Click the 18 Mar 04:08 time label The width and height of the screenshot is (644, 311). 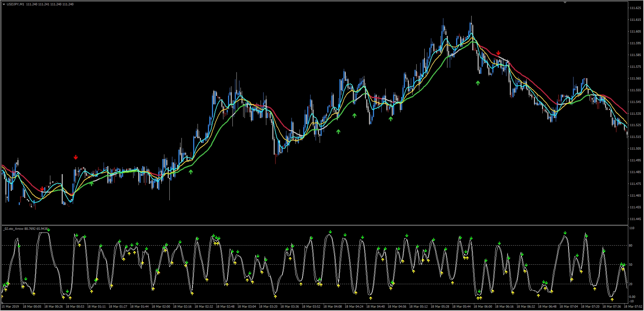332,307
